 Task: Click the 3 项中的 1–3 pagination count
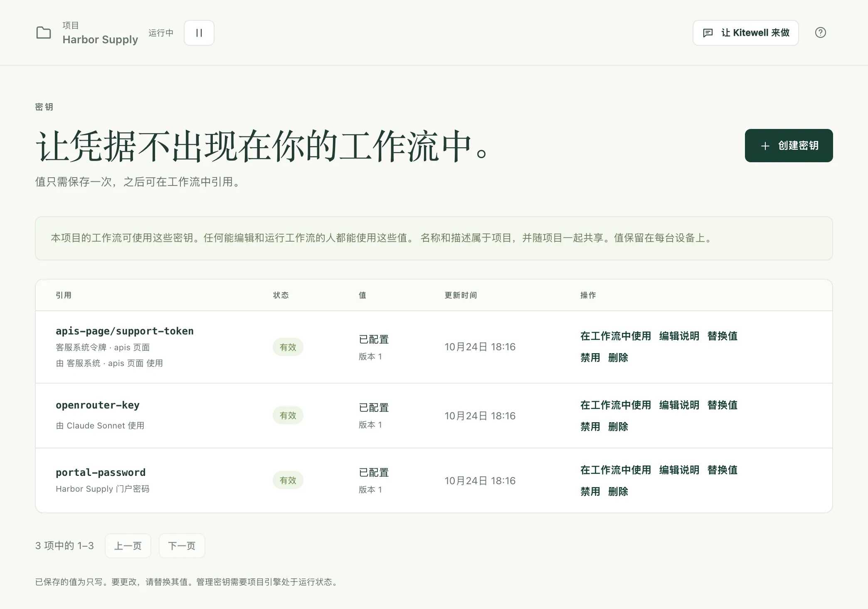pyautogui.click(x=64, y=546)
